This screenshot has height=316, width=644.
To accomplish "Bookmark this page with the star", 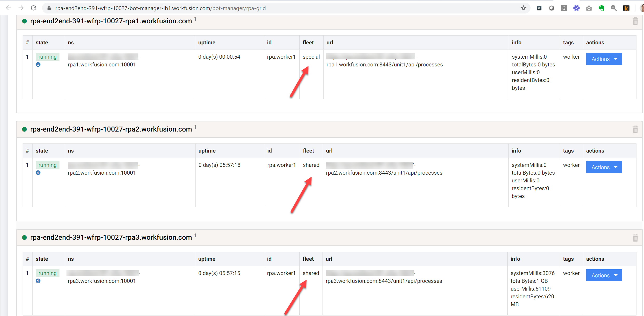I will (524, 8).
